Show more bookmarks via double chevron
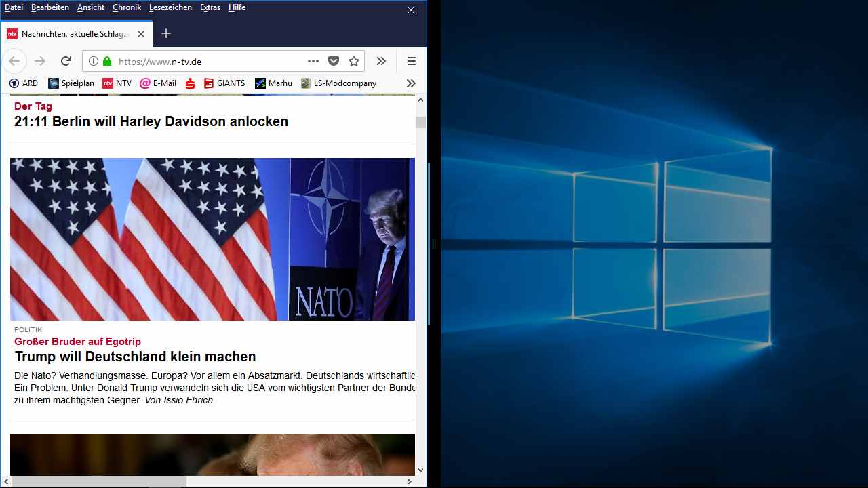868x488 pixels. 411,83
